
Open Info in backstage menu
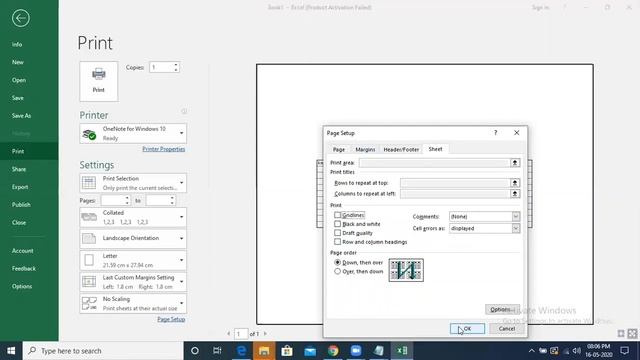pyautogui.click(x=17, y=44)
